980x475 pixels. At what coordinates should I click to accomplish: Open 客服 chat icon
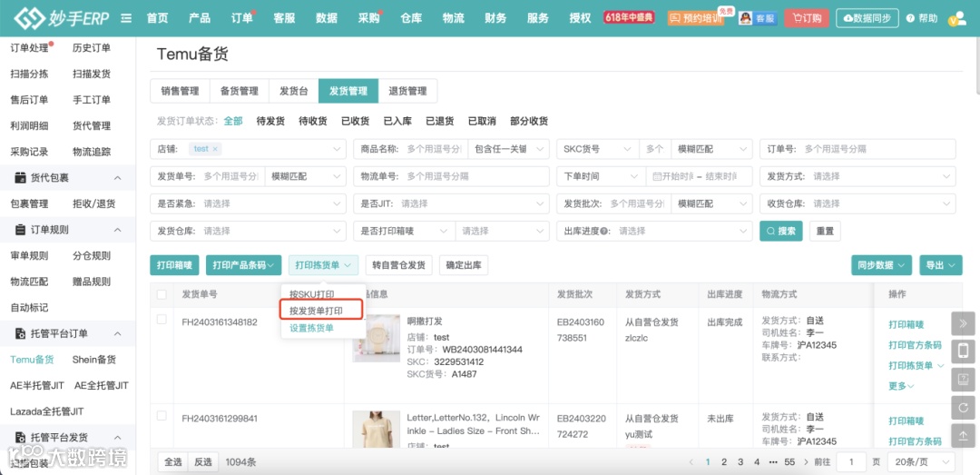pos(758,18)
